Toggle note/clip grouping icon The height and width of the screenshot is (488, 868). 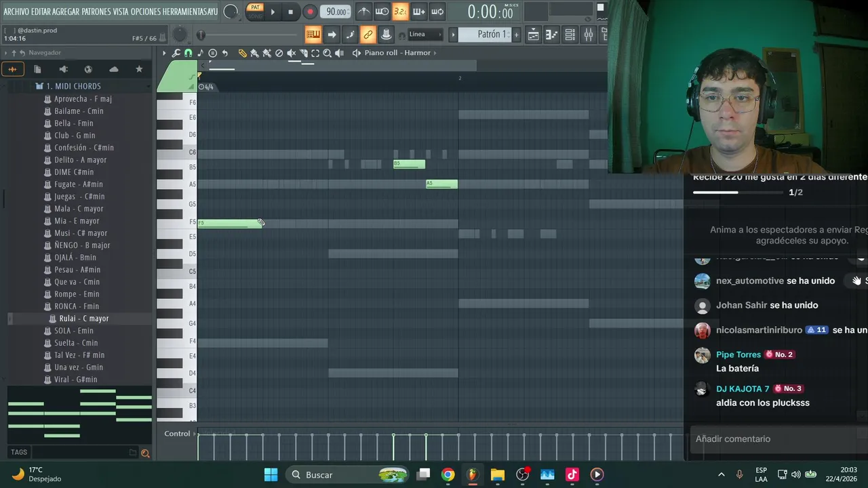350,35
